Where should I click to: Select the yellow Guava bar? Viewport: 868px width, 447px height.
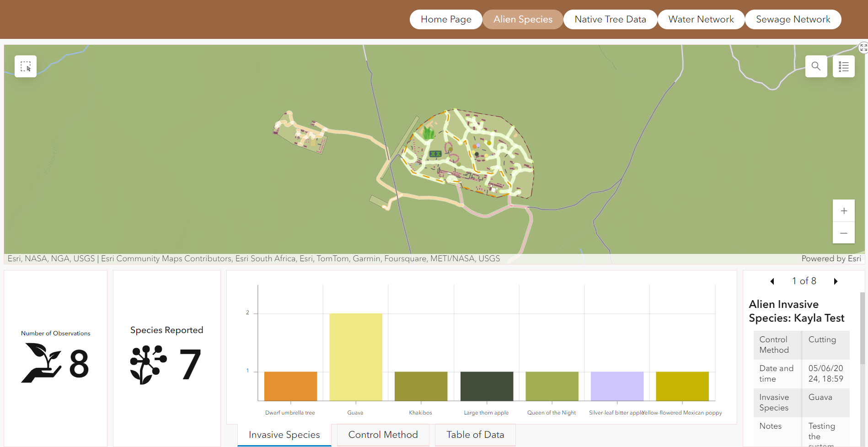(x=356, y=357)
